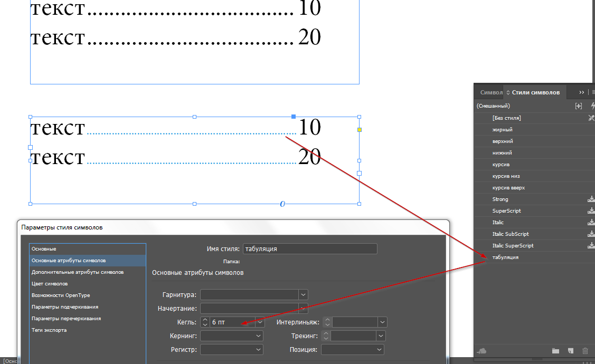
Task: Click the import icon on the Strong row
Action: [591, 199]
